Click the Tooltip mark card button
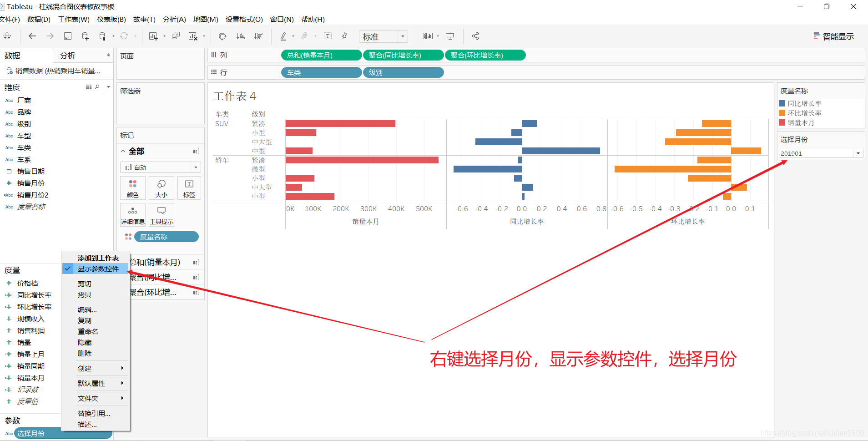The image size is (868, 441). (161, 215)
